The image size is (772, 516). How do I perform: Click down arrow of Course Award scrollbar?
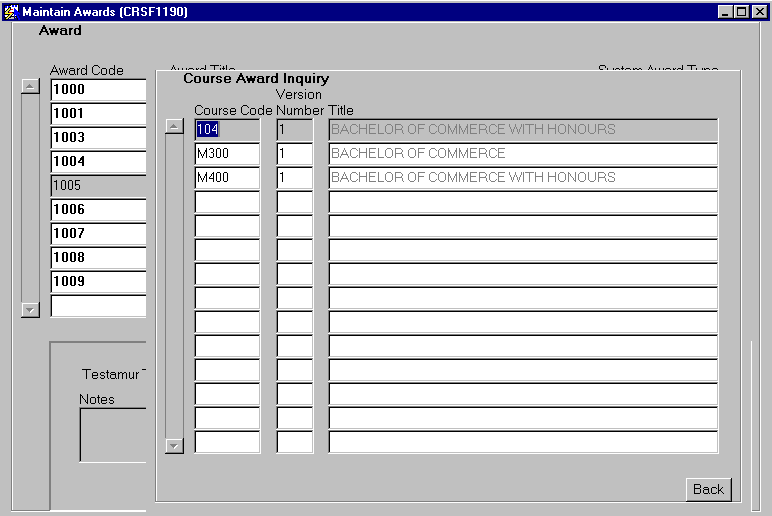coord(174,445)
